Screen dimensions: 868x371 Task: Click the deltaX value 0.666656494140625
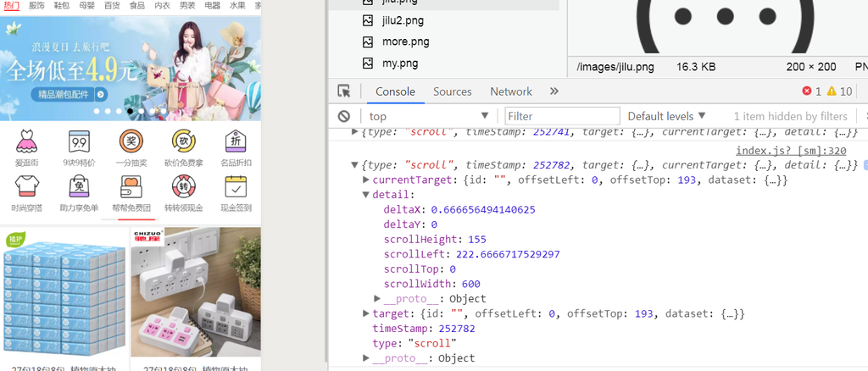482,209
